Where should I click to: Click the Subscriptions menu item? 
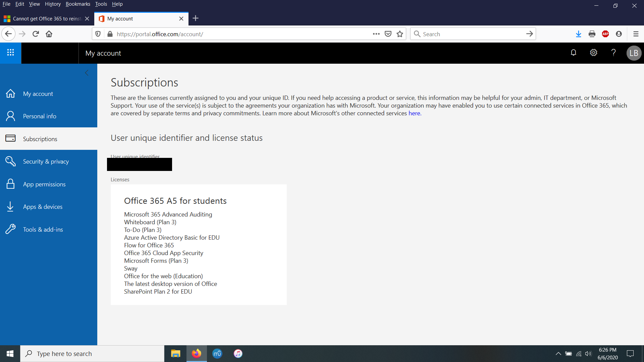click(x=40, y=139)
